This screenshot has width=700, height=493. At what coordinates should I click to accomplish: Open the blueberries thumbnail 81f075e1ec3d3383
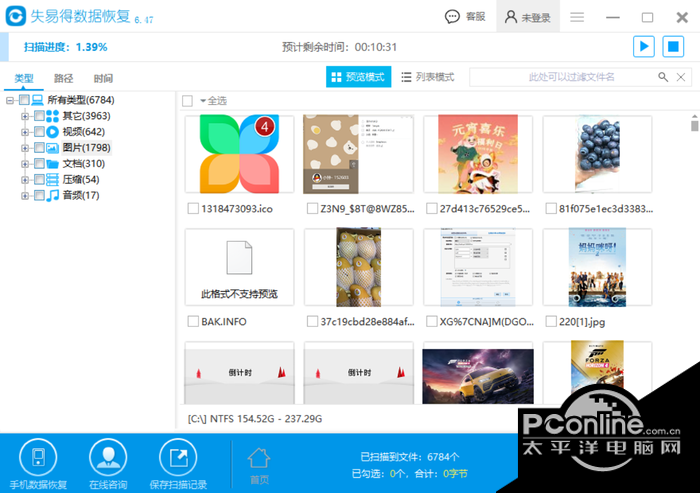(597, 154)
